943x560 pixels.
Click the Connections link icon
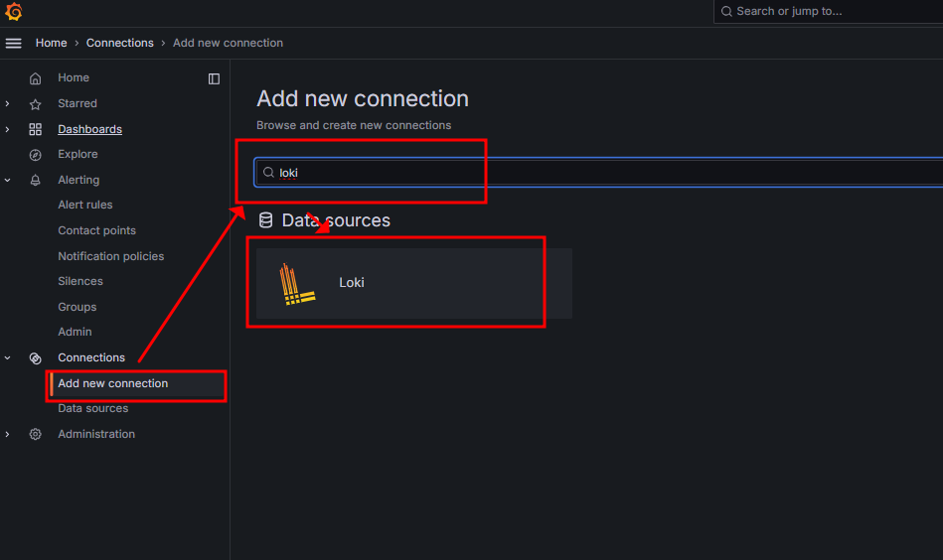[36, 358]
